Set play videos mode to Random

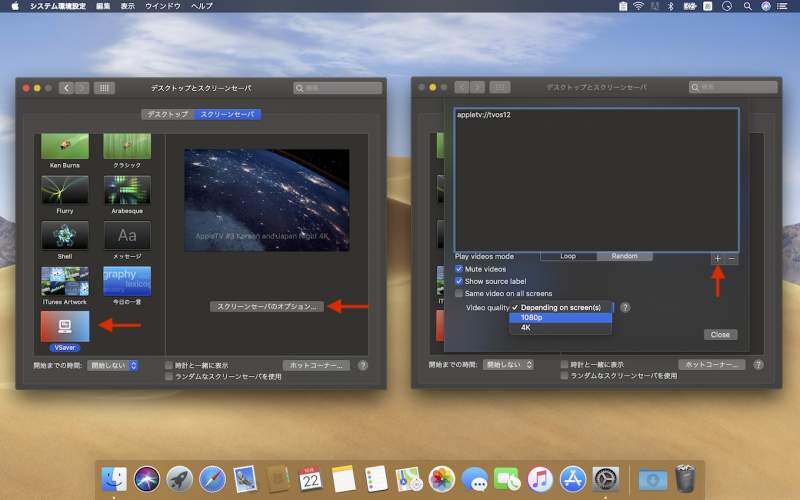pos(624,256)
